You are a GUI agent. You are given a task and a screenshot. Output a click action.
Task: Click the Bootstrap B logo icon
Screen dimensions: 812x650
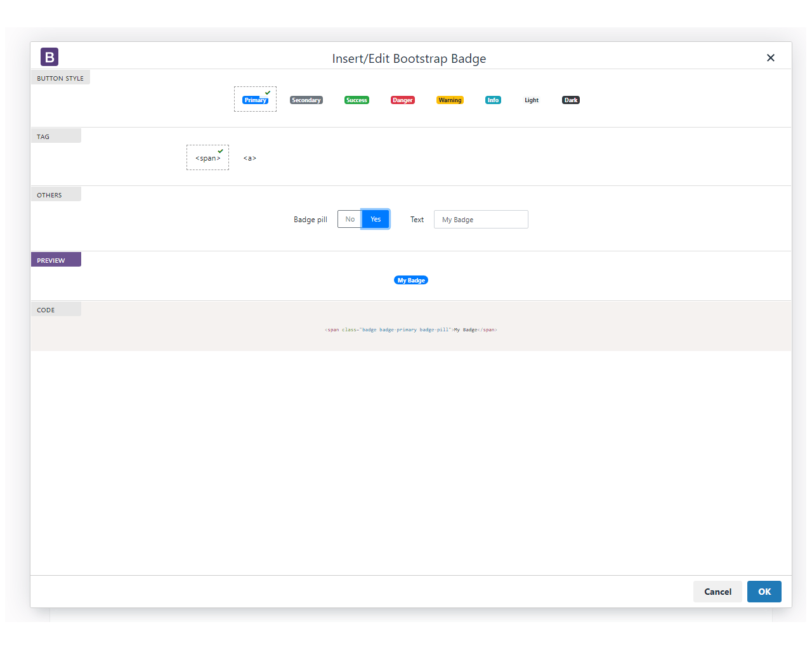pyautogui.click(x=49, y=57)
